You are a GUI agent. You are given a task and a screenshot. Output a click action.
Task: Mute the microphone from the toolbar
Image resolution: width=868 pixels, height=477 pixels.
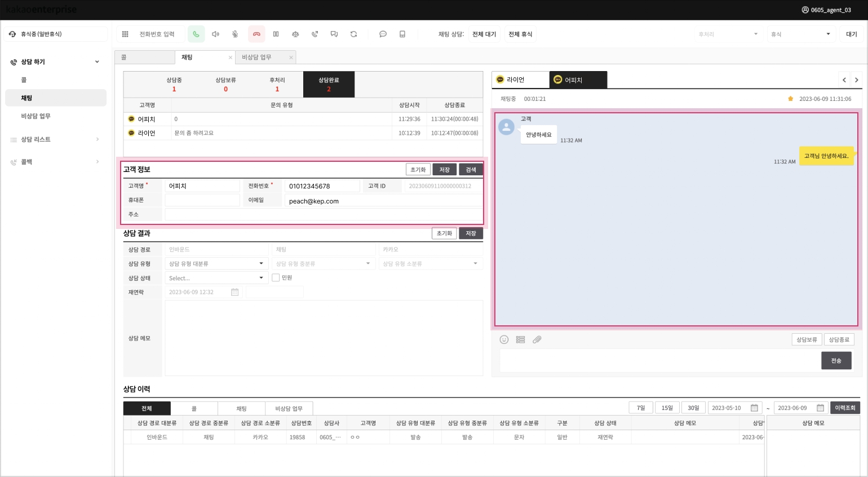pyautogui.click(x=235, y=34)
